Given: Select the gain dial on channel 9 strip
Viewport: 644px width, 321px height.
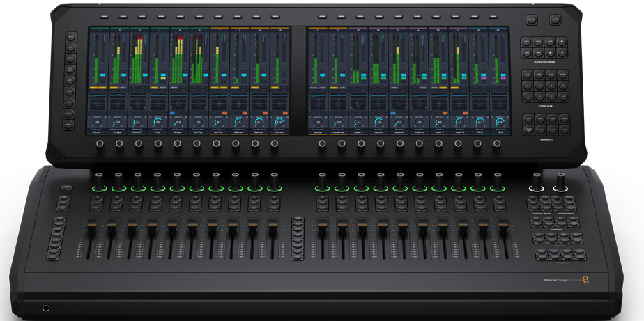Looking at the screenshot, I should coord(259,123).
